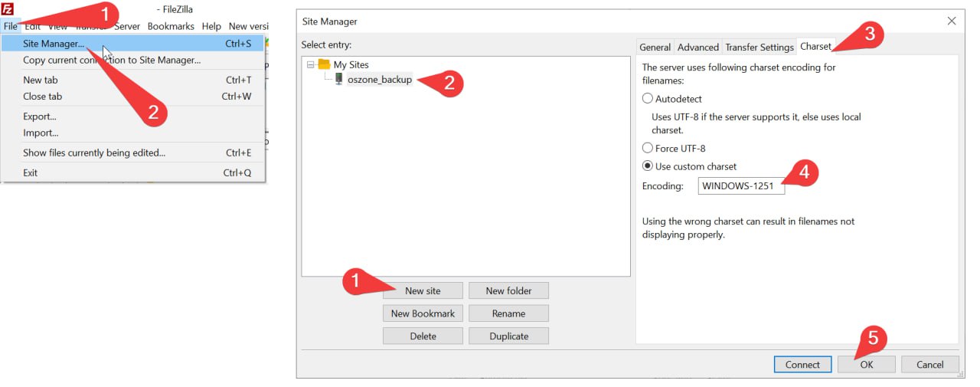Click the Encoding text field

[740, 185]
